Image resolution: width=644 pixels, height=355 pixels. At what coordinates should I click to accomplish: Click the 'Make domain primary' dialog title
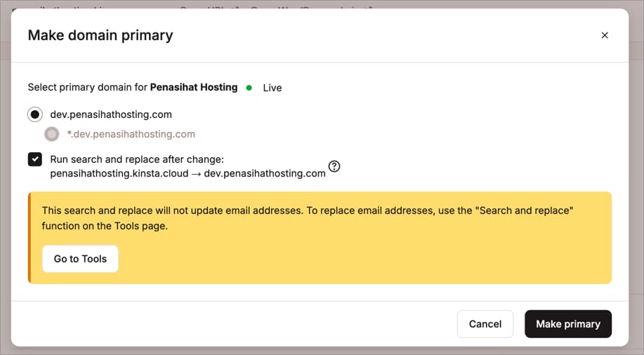point(100,35)
